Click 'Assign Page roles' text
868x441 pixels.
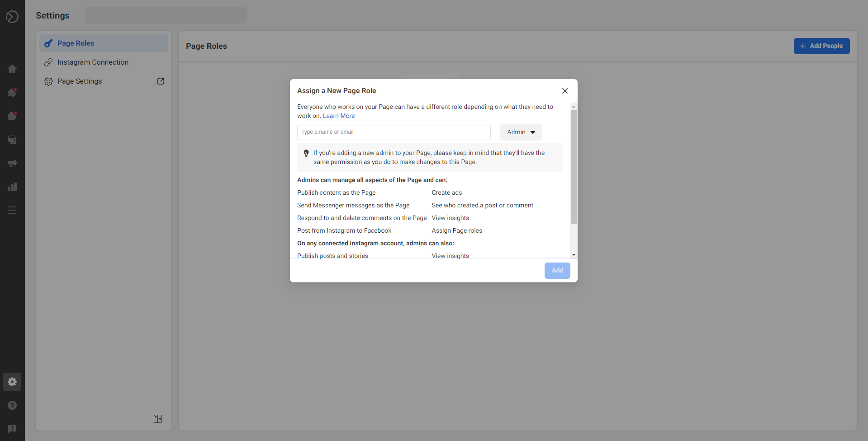coord(457,231)
